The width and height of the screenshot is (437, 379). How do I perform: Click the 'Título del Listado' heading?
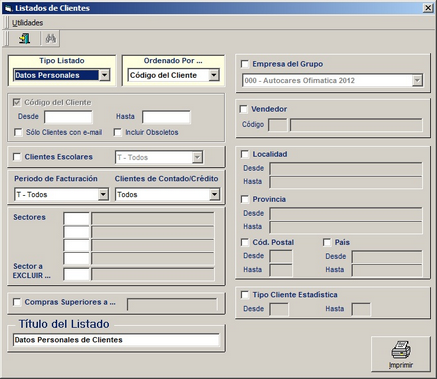pos(64,324)
